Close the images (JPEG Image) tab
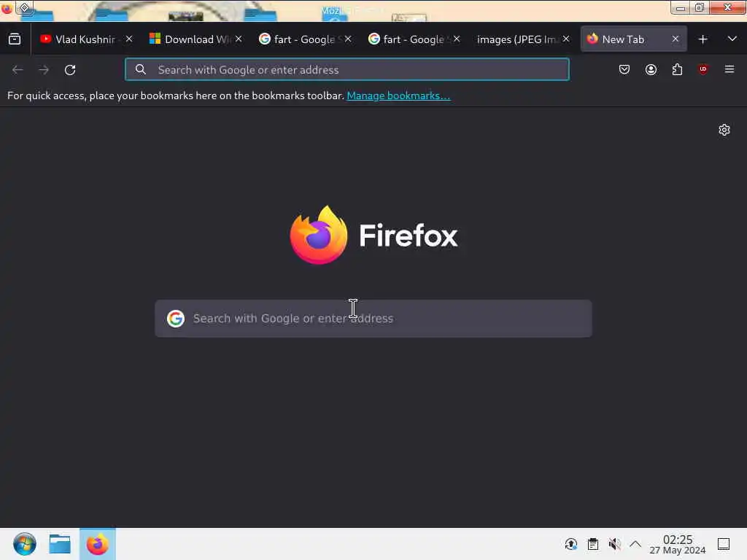This screenshot has width=747, height=560. click(566, 39)
